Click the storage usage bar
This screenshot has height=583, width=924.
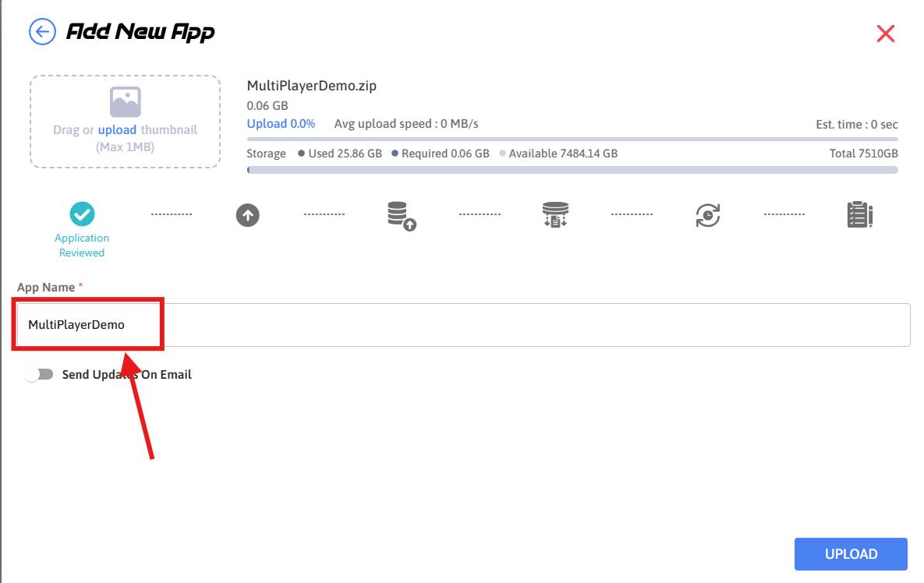[572, 169]
